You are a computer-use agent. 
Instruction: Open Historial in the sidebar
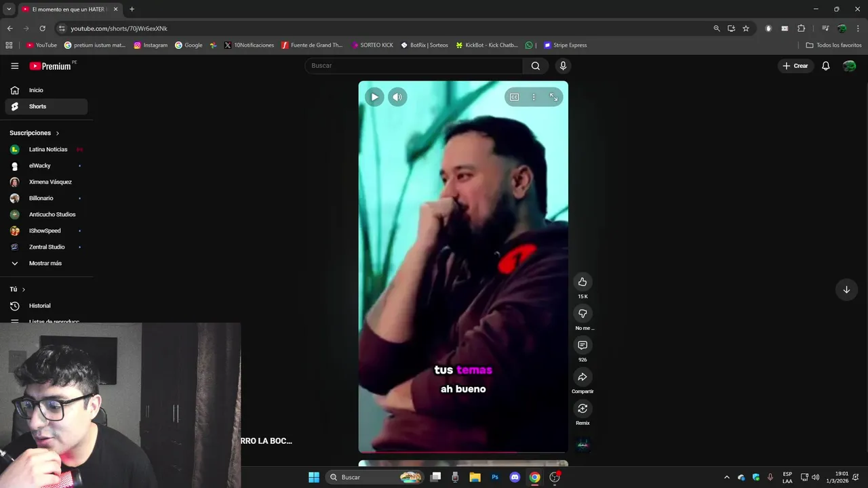point(46,306)
